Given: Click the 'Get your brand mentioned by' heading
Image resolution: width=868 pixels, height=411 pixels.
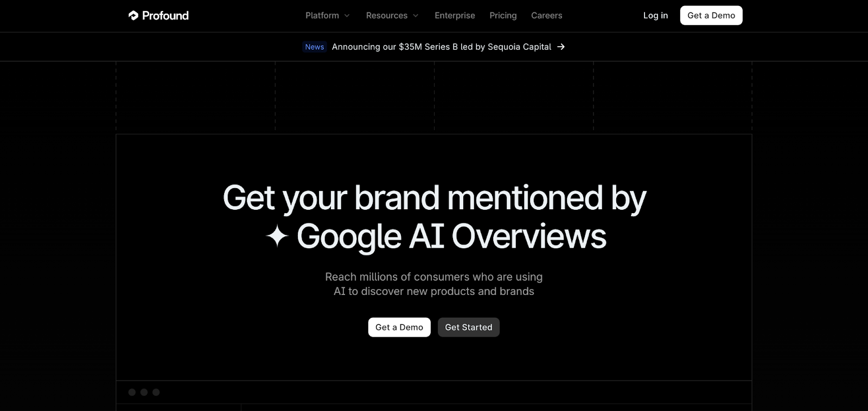Looking at the screenshot, I should pyautogui.click(x=435, y=198).
